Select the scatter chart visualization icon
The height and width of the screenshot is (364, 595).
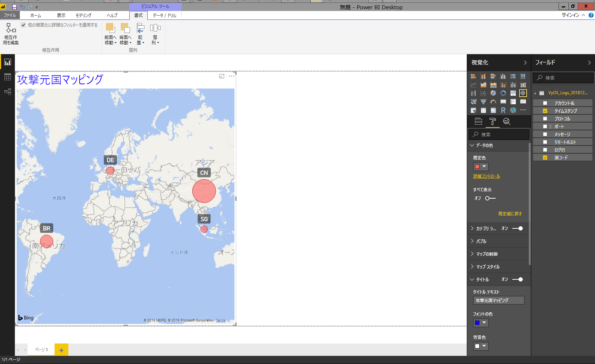483,93
